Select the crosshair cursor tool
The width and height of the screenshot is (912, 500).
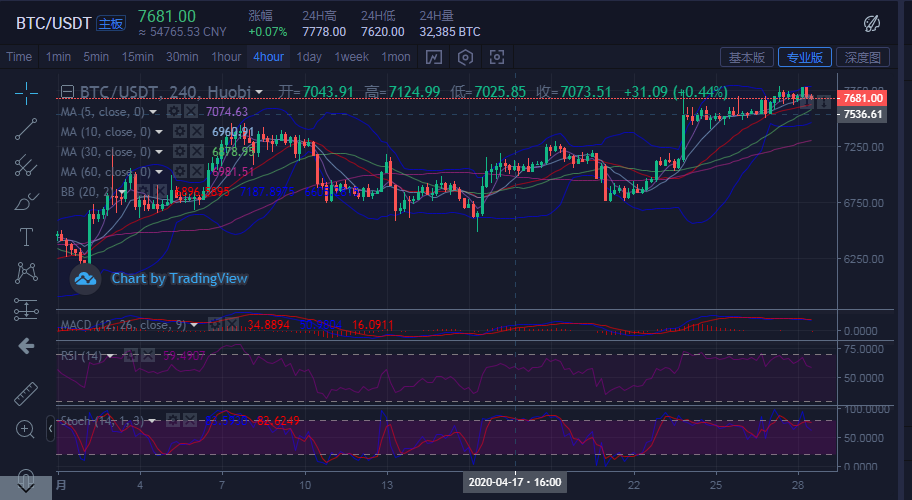tap(26, 93)
